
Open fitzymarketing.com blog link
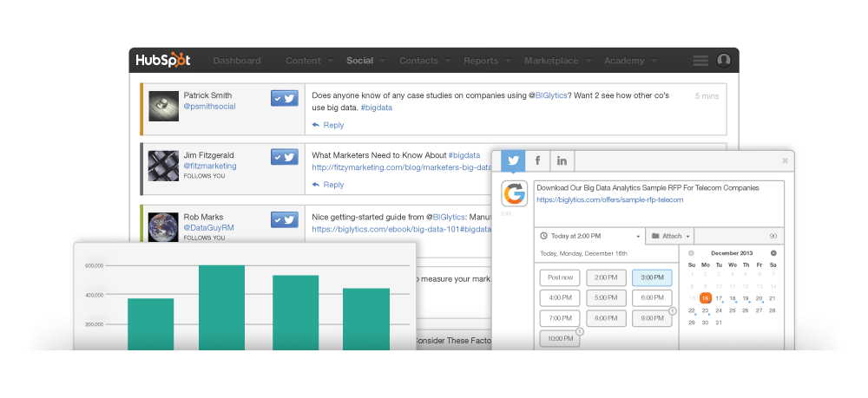coord(401,167)
